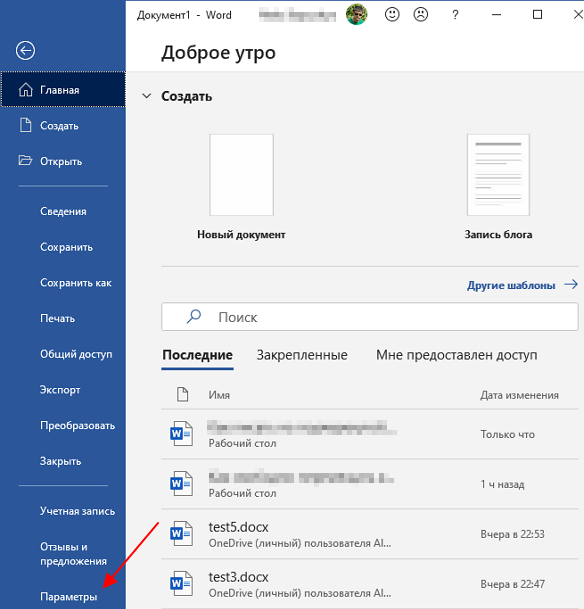Screen dimensions: 584x609
Task: Click the Word file icon beside test5.docx
Action: 181,534
